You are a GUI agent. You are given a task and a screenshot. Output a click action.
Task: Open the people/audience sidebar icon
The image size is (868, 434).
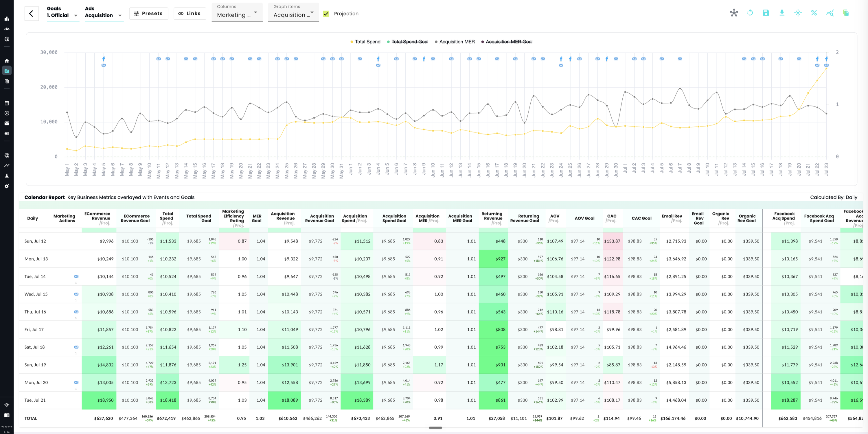click(7, 29)
